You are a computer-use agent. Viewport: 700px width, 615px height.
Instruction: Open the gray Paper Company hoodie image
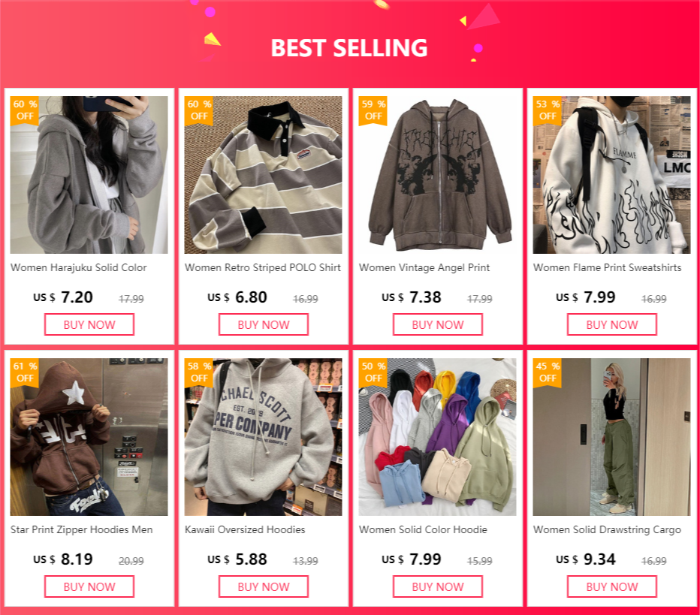click(264, 437)
